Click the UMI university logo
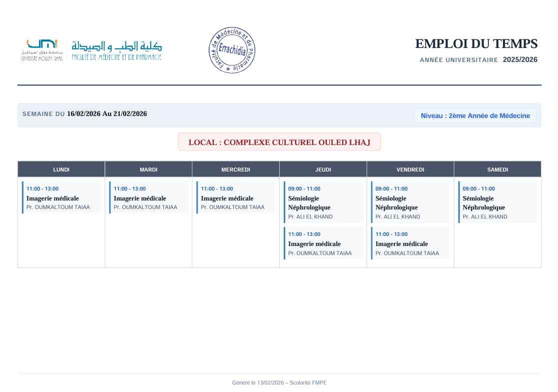This screenshot has height=392, width=558. (x=42, y=50)
